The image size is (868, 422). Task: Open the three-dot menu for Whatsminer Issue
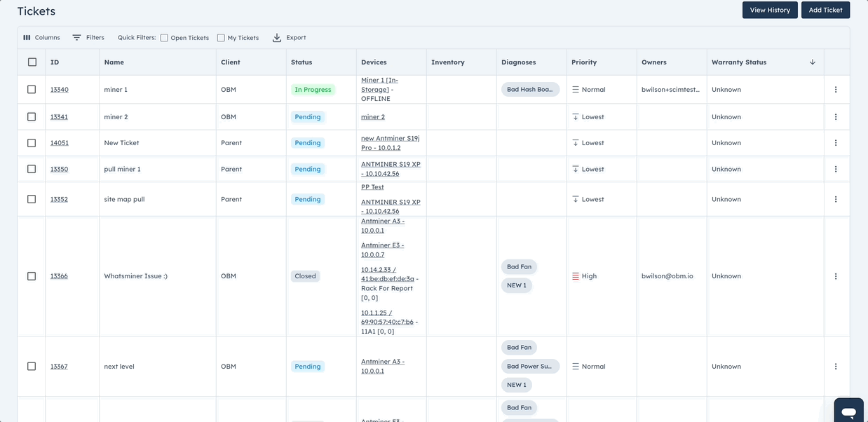(x=836, y=276)
